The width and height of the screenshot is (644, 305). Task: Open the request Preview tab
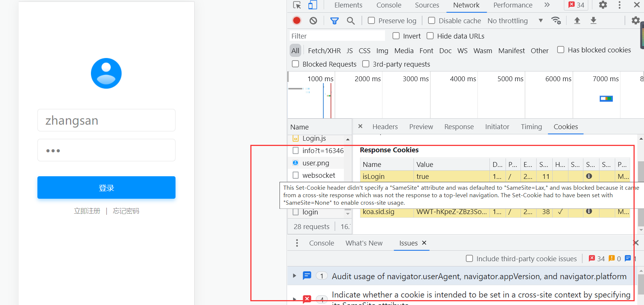tap(421, 127)
